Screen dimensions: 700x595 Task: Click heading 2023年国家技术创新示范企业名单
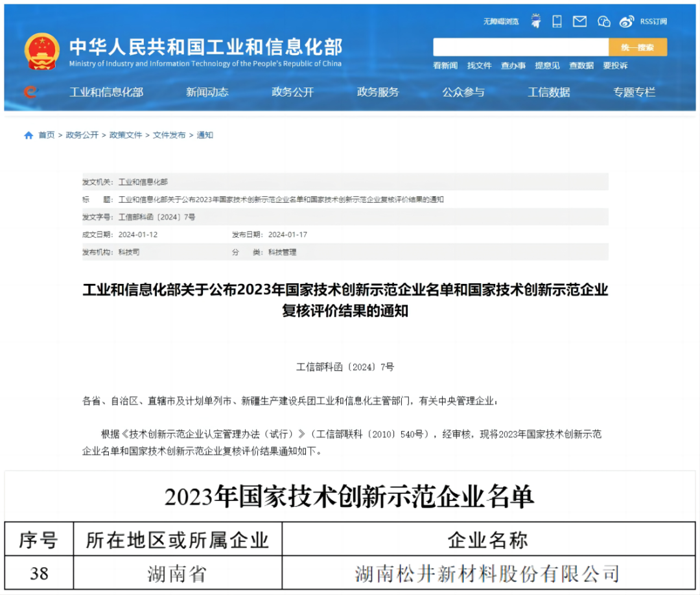click(349, 496)
